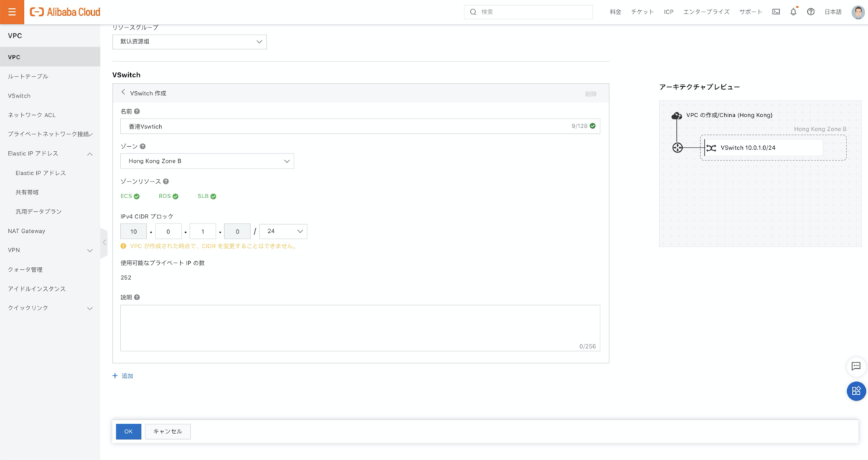Expand the クイックリンク section
Image resolution: width=868 pixels, height=460 pixels.
[90, 308]
